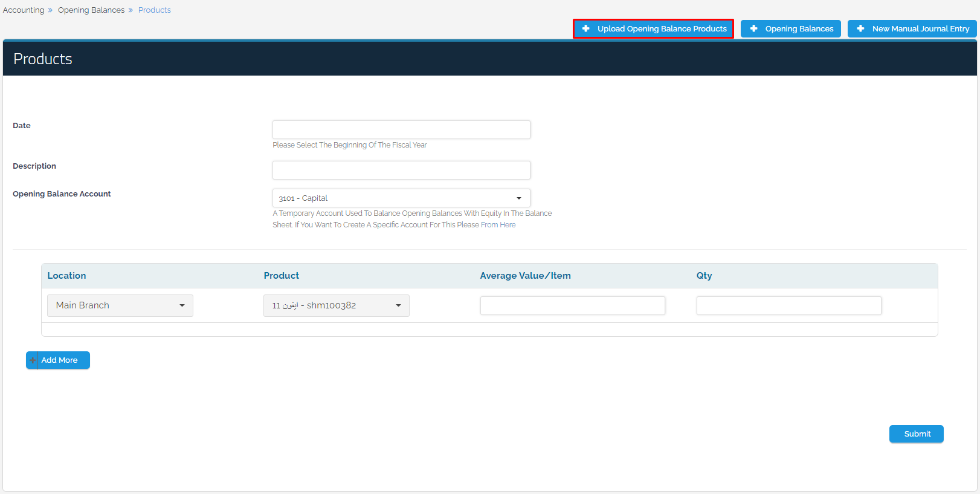The width and height of the screenshot is (980, 494).
Task: Click the plus icon on New Manual Journal Entry
Action: point(860,28)
